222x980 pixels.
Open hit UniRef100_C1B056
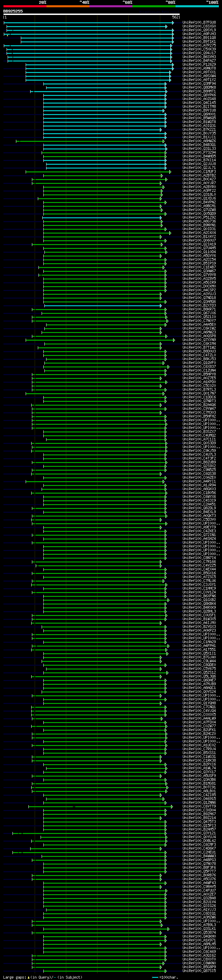tap(199, 493)
